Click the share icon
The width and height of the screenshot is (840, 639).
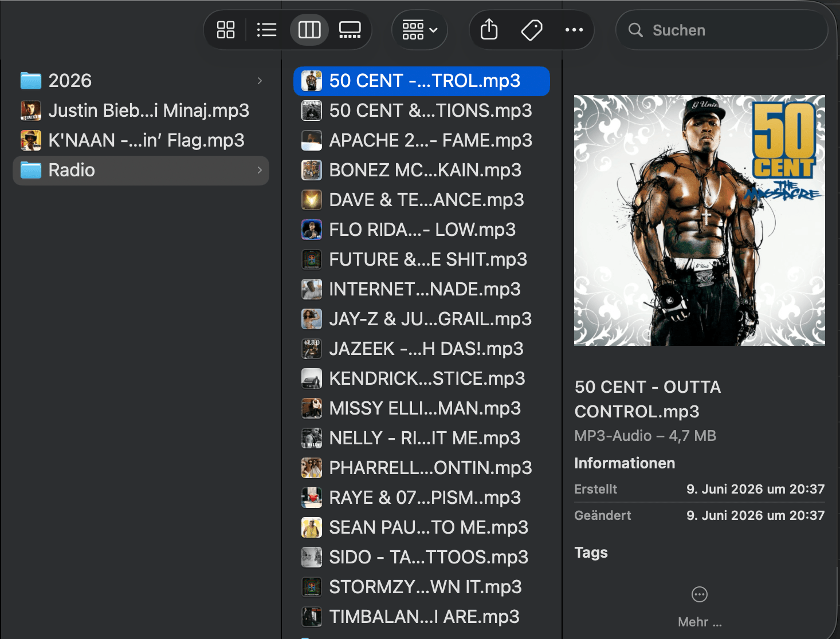pos(489,30)
